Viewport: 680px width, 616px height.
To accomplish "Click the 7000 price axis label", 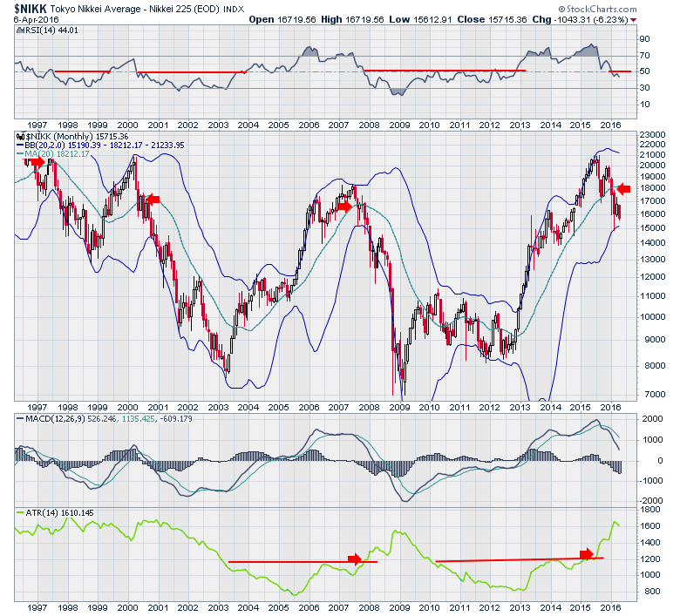I will [x=655, y=395].
